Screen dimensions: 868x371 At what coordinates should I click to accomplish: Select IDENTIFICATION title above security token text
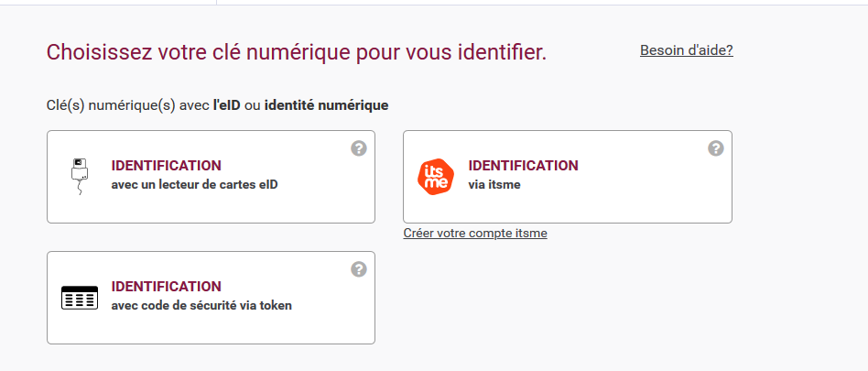(x=166, y=287)
